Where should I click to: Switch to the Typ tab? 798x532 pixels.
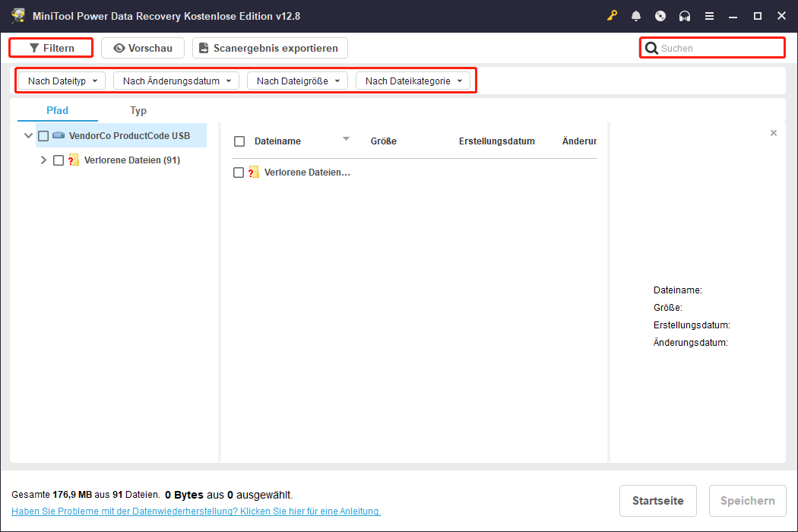138,110
